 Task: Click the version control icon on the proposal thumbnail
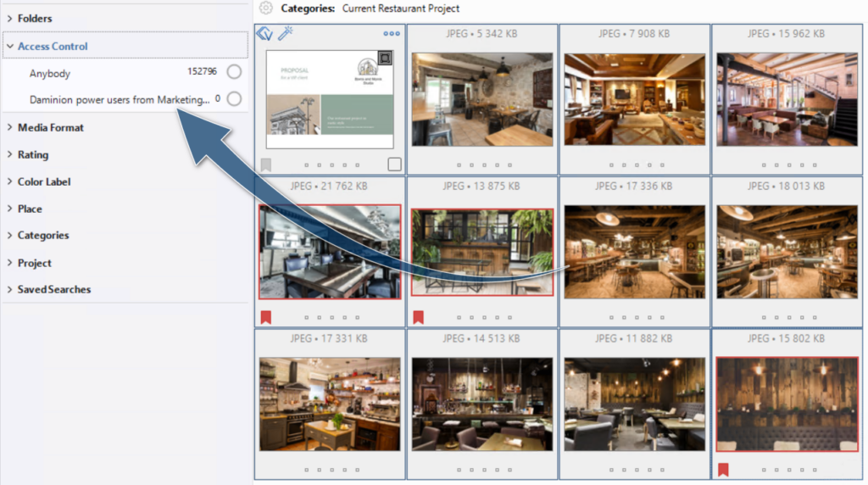[x=264, y=34]
